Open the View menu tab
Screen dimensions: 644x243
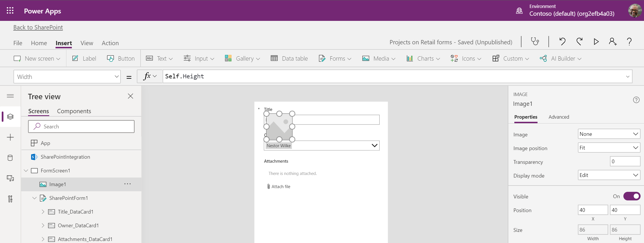(87, 43)
